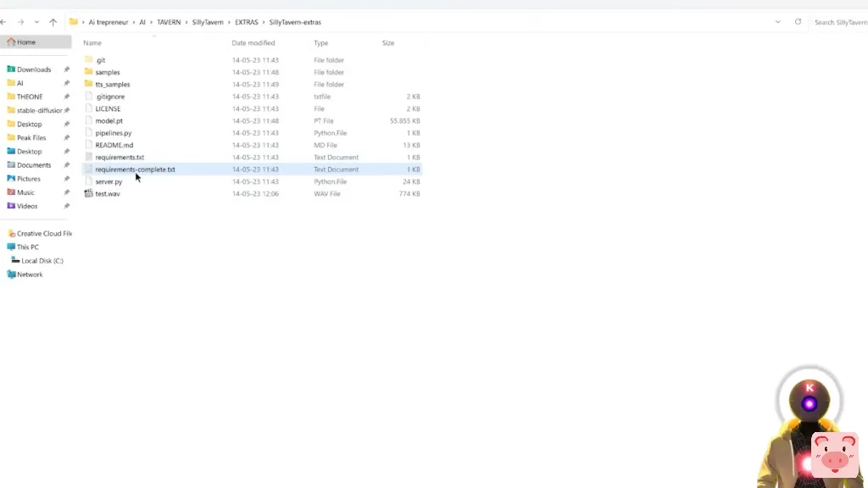
Task: Open Ai trepreneur breadcrumb
Action: click(108, 22)
